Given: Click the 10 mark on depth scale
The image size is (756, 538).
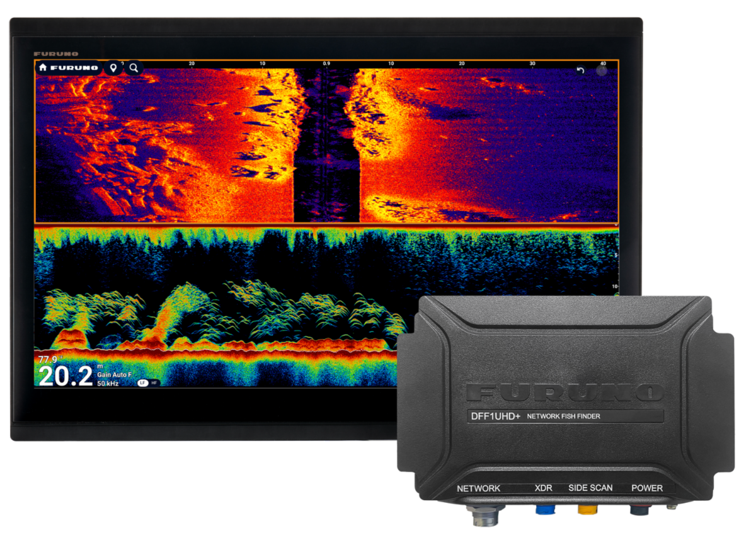Looking at the screenshot, I should (x=614, y=286).
